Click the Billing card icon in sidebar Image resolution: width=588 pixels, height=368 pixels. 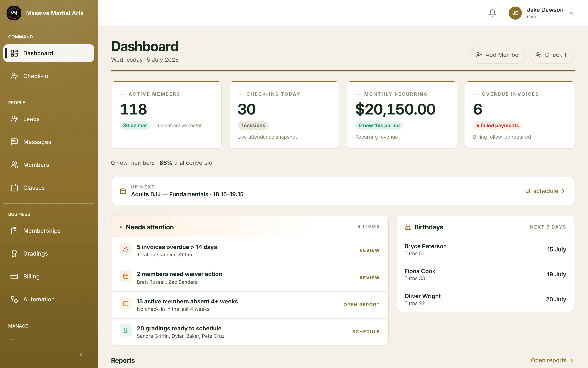(x=14, y=276)
